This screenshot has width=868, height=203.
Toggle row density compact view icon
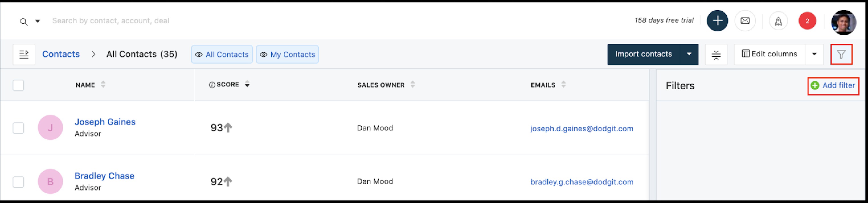[716, 55]
